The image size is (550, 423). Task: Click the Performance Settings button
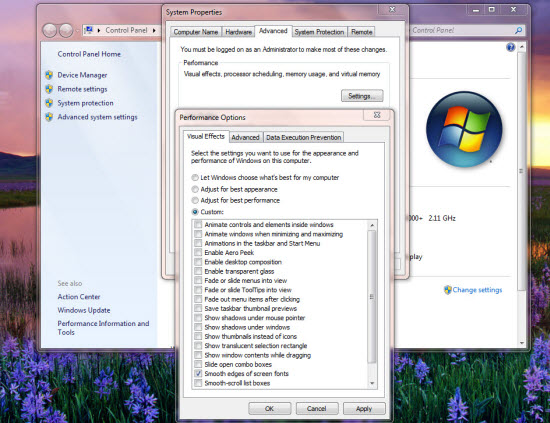[x=362, y=96]
